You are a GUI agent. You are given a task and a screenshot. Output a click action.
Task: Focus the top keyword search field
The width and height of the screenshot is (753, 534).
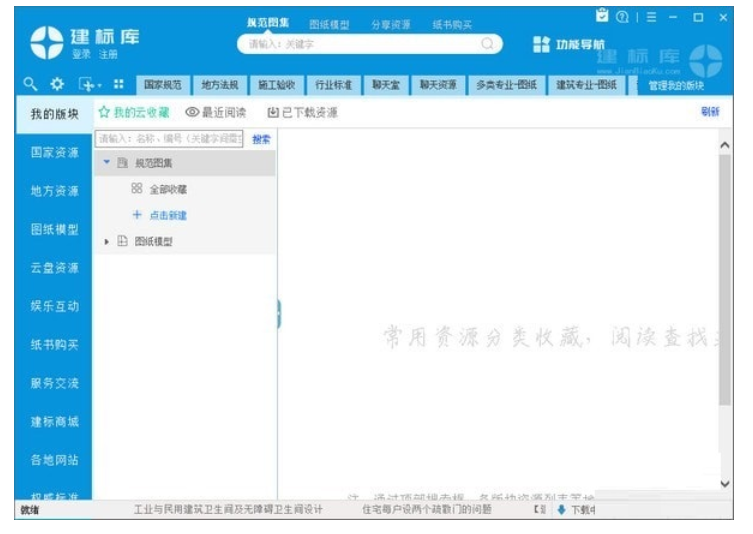tap(370, 44)
